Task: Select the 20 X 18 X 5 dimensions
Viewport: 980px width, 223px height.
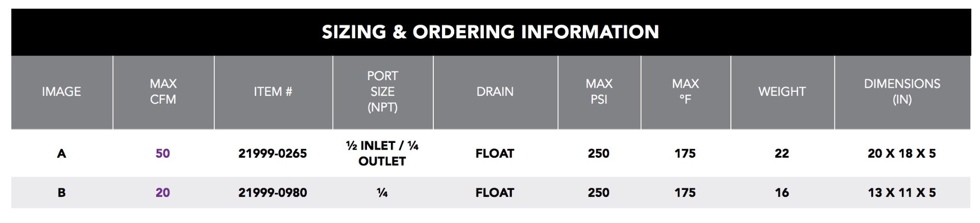Action: click(x=901, y=154)
